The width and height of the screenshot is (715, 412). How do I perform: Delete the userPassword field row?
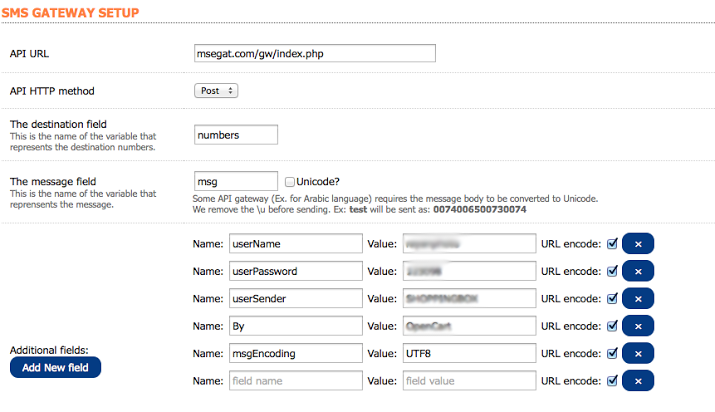[x=637, y=271]
